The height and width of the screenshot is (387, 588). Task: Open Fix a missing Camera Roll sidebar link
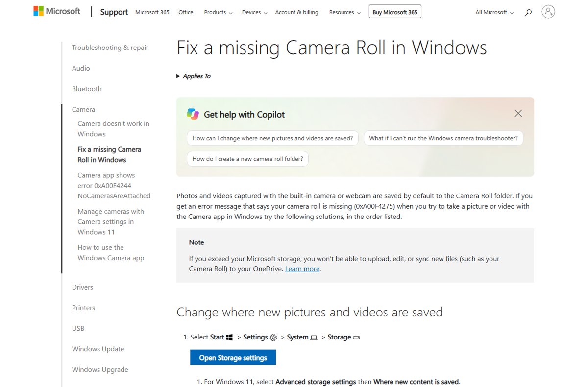point(109,155)
